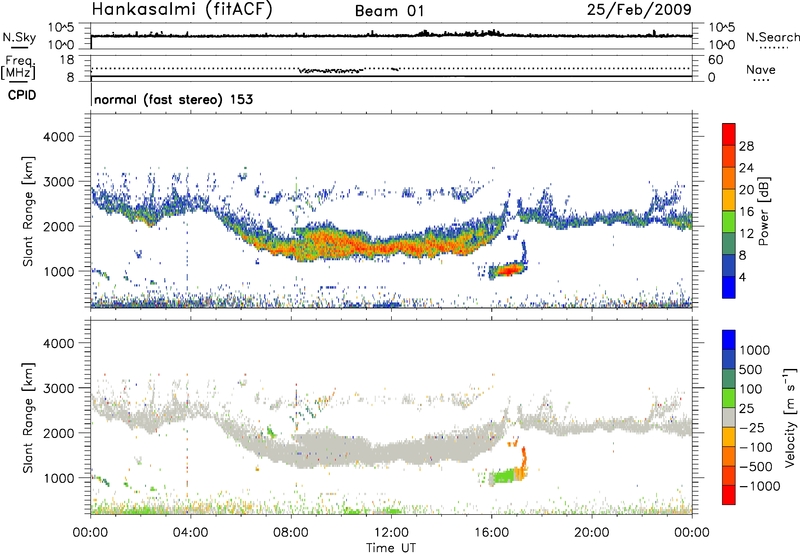Viewport: 800px width, 554px height.
Task: Click the '28' label on power colorbar
Action: tap(746, 146)
